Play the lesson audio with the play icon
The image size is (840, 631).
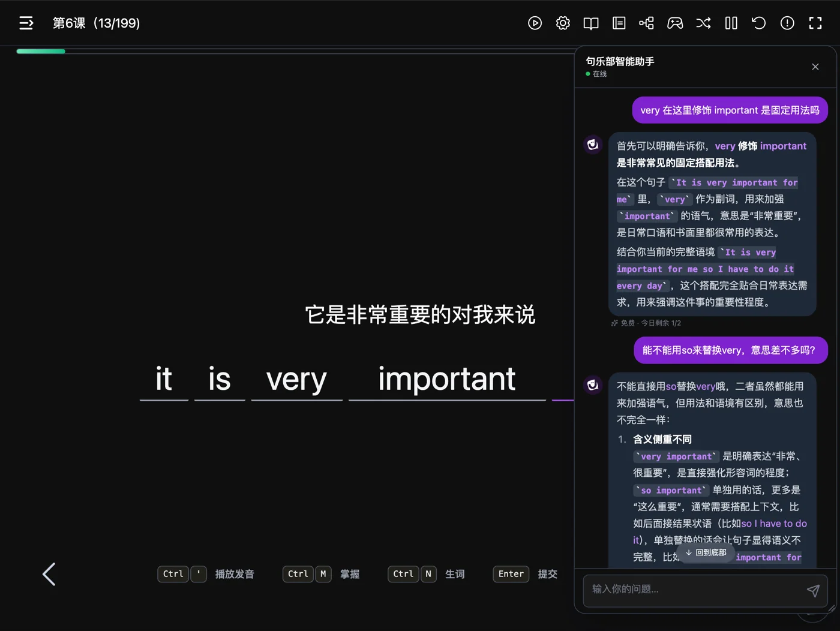(535, 23)
